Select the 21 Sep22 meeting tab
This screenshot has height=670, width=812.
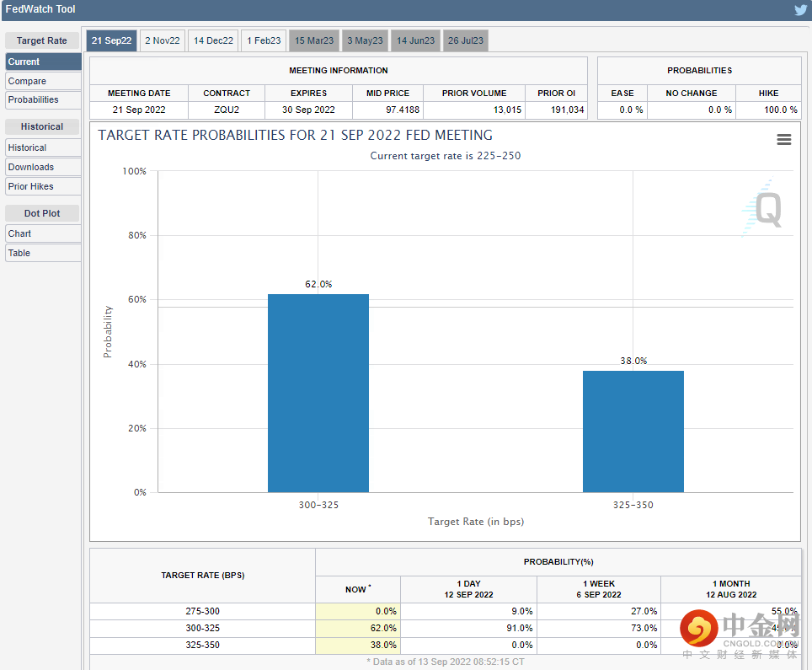[x=111, y=40]
